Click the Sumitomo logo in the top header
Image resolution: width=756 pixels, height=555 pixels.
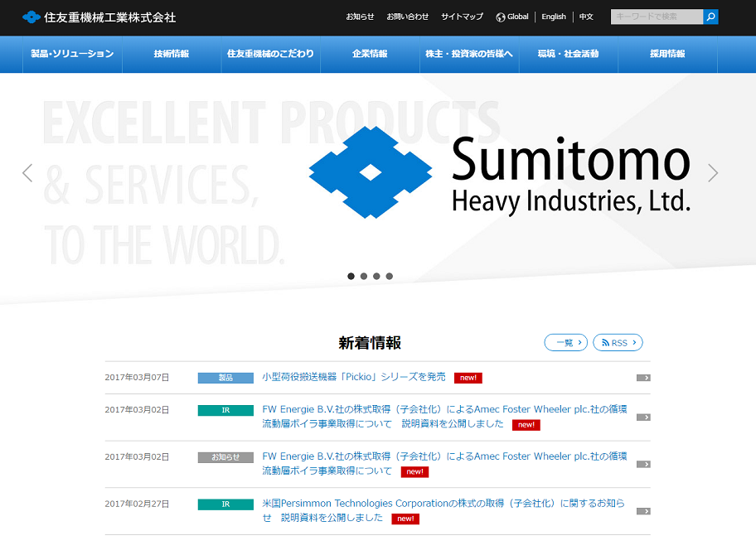pyautogui.click(x=99, y=17)
